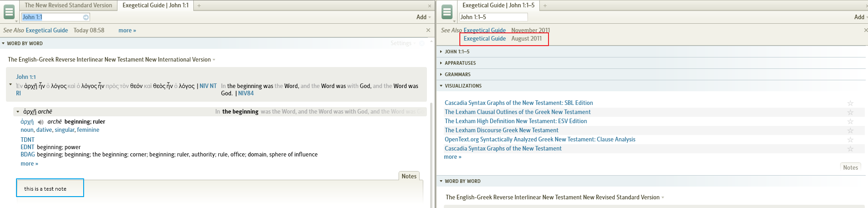Click more » under BDAG definitions
This screenshot has width=868, height=208.
coord(29,164)
